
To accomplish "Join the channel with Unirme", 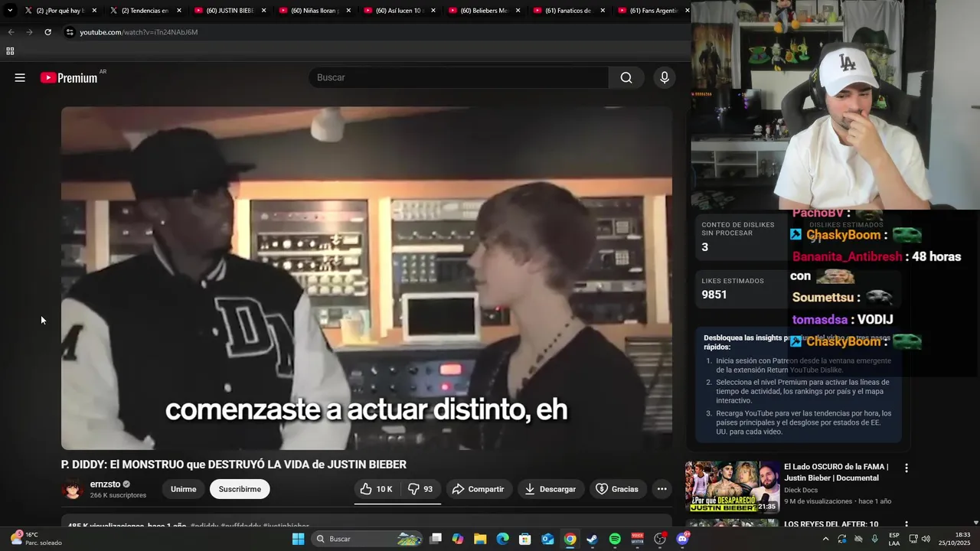I will tap(183, 489).
